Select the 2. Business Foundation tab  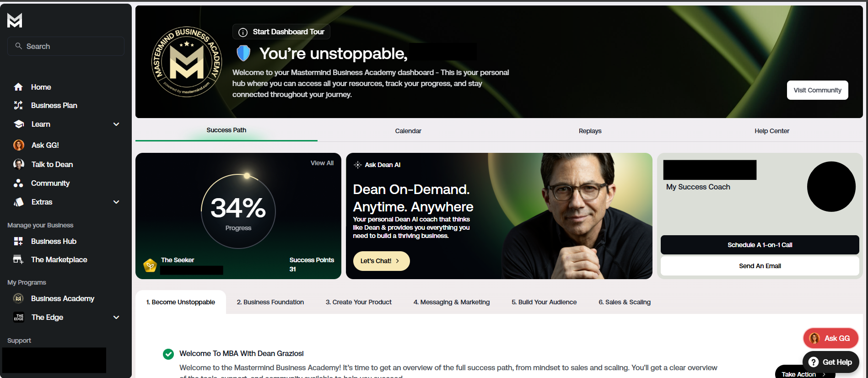click(270, 302)
